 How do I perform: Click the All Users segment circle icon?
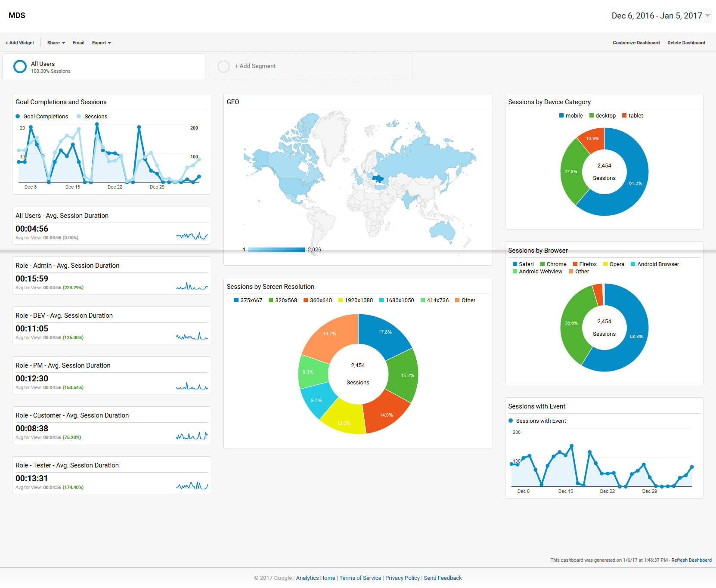(20, 66)
